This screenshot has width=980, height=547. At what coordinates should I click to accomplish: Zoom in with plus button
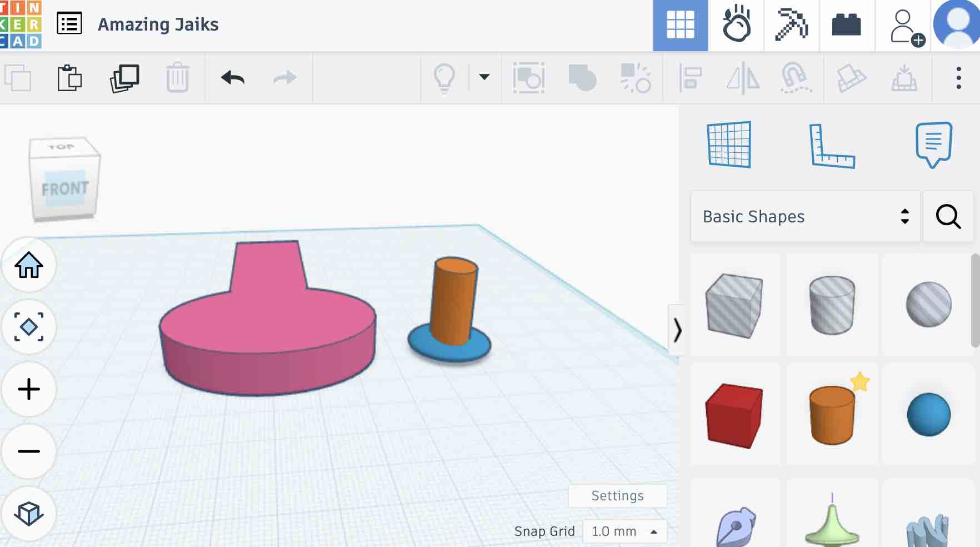coord(29,389)
